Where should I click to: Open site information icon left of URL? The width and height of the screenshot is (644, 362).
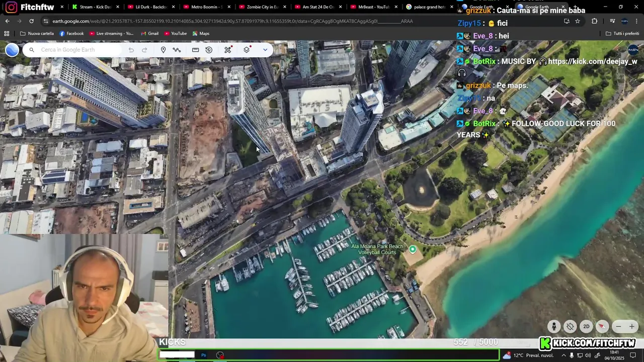46,21
